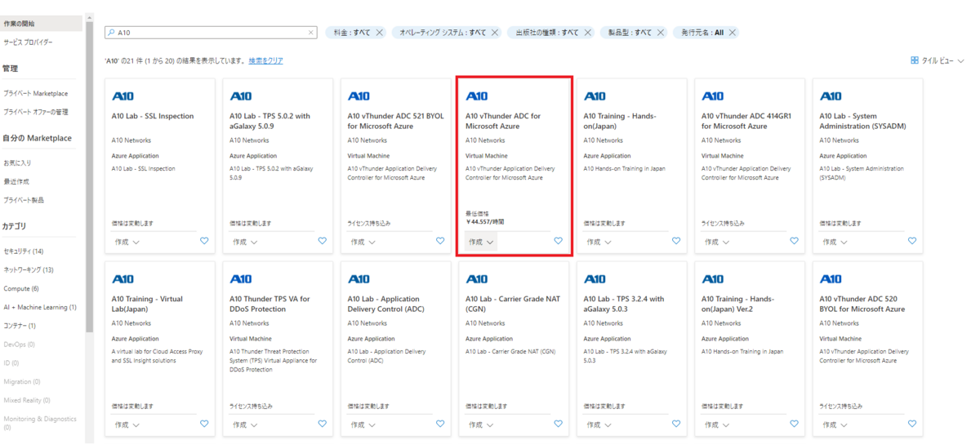Favorite A10 Lab - System Administration (SYSADM)
Screen dimensions: 980x445
point(912,241)
